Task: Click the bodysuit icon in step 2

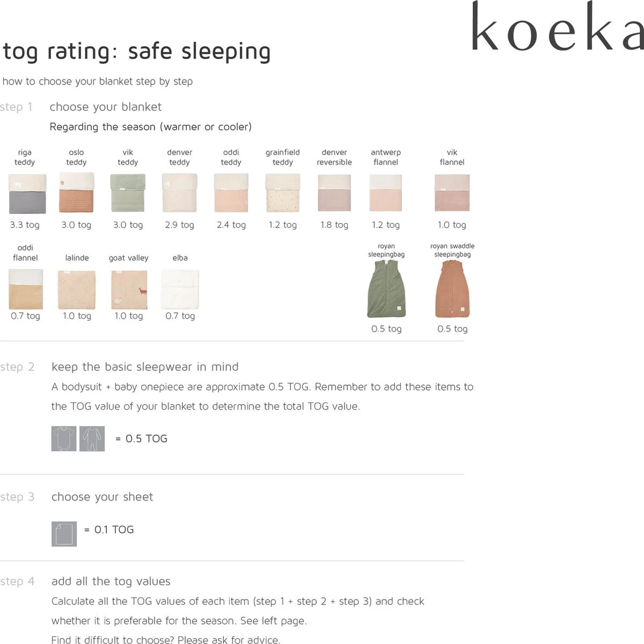Action: tap(64, 438)
